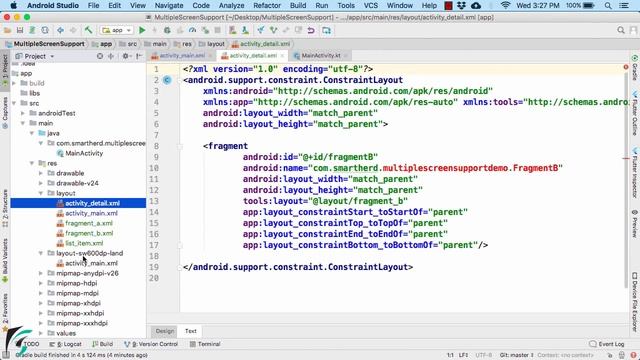Open the Logcat tool window
Viewport: 640px width, 360px height.
65,344
